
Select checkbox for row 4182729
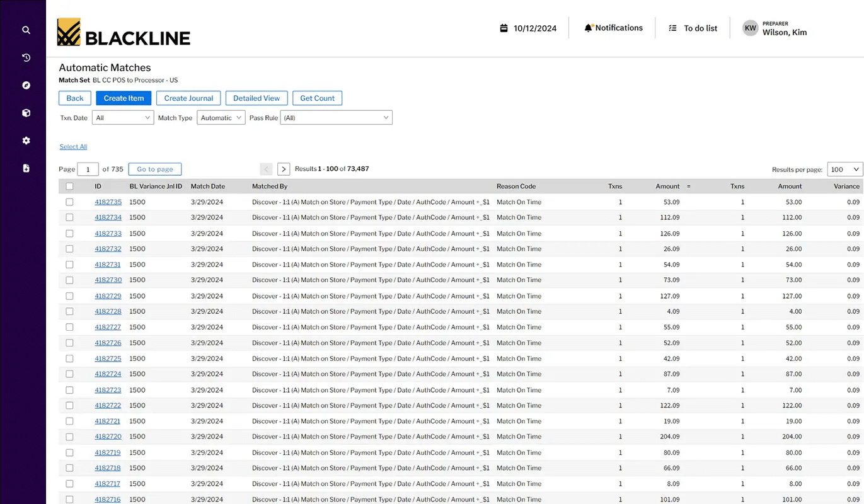(69, 296)
